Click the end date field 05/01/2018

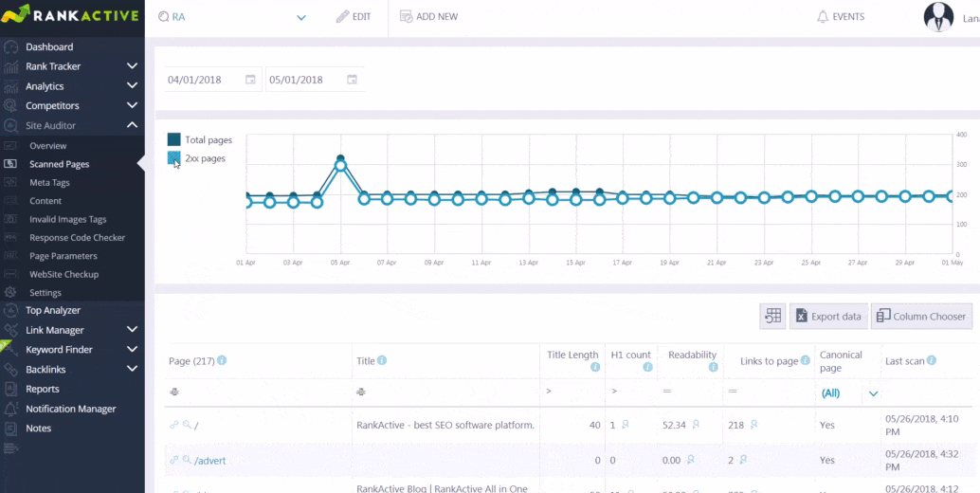tap(315, 80)
